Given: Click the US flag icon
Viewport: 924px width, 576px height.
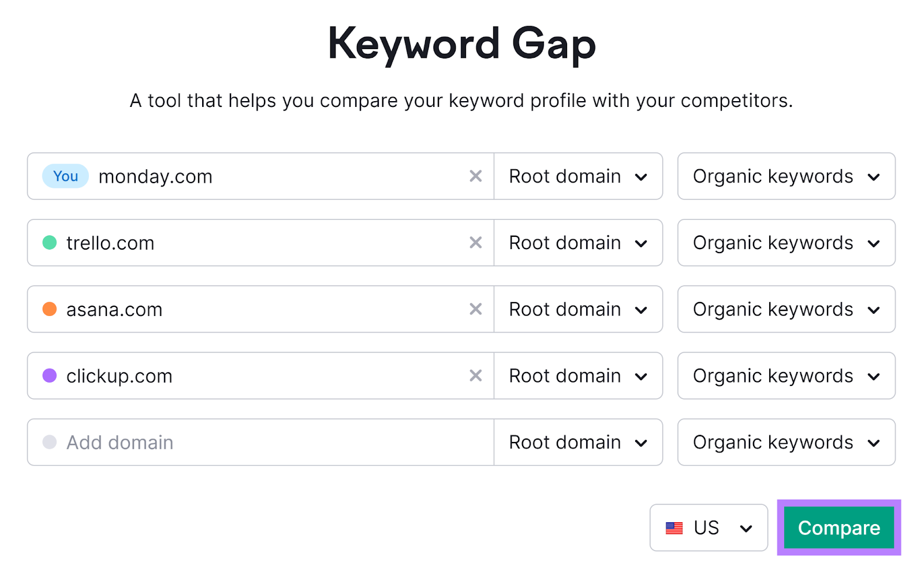Looking at the screenshot, I should pos(673,527).
